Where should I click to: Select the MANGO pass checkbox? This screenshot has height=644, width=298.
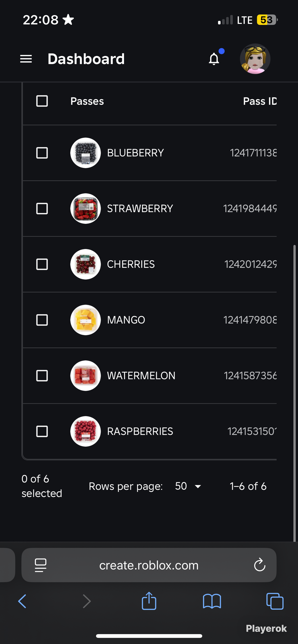[x=42, y=320]
